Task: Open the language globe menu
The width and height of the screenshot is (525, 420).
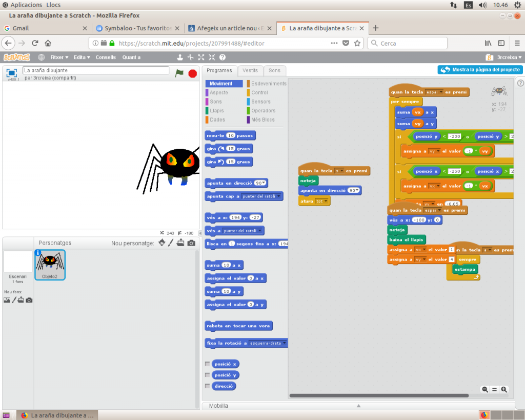Action: tap(42, 57)
